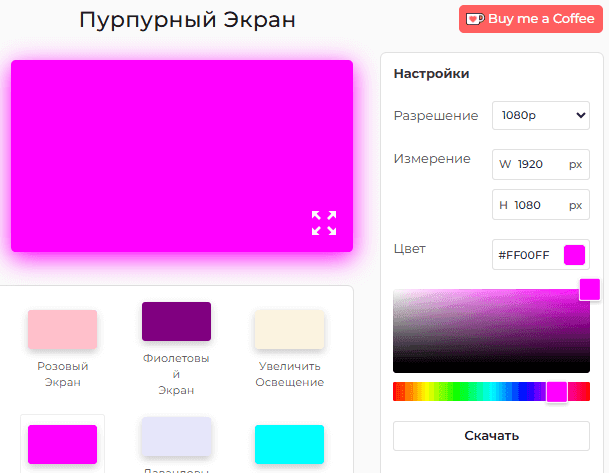Choose the magenta thumbnail in the bottom row
Image resolution: width=609 pixels, height=473 pixels.
62,444
